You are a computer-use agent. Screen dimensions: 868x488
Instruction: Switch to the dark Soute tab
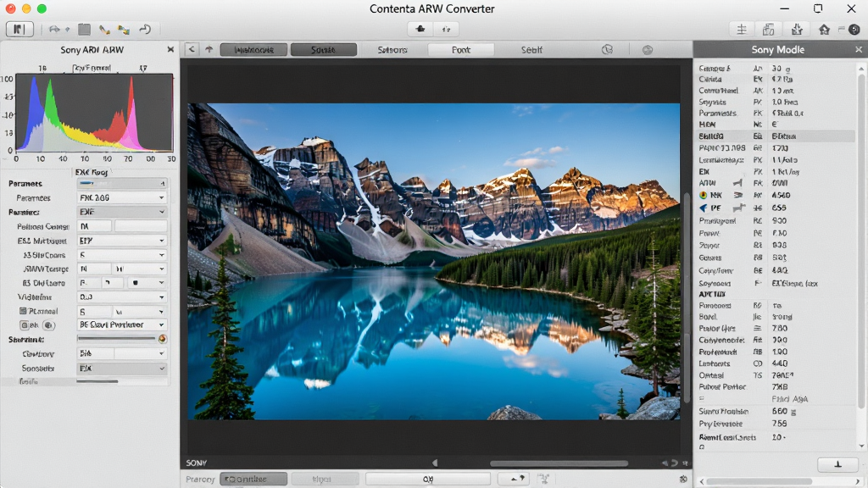point(323,50)
